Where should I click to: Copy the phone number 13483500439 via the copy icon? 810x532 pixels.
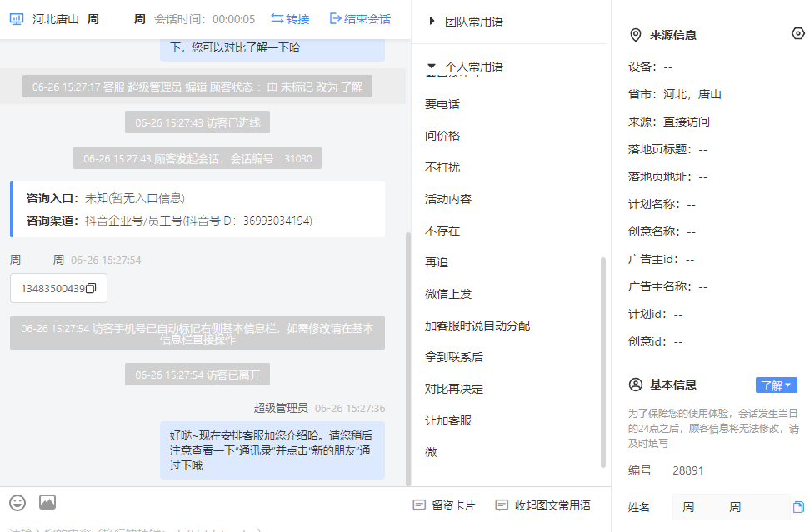pos(91,288)
